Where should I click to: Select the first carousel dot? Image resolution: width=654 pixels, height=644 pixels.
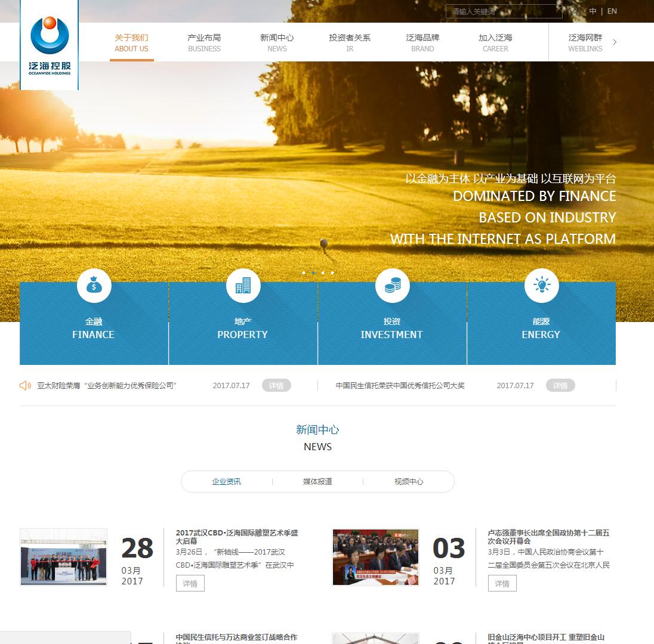pyautogui.click(x=304, y=273)
